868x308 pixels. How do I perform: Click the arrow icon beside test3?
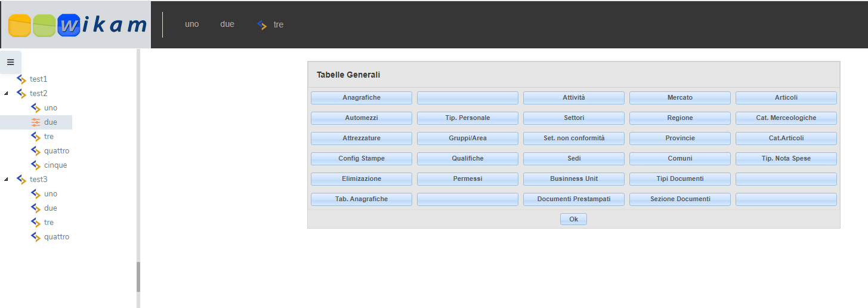tap(21, 179)
